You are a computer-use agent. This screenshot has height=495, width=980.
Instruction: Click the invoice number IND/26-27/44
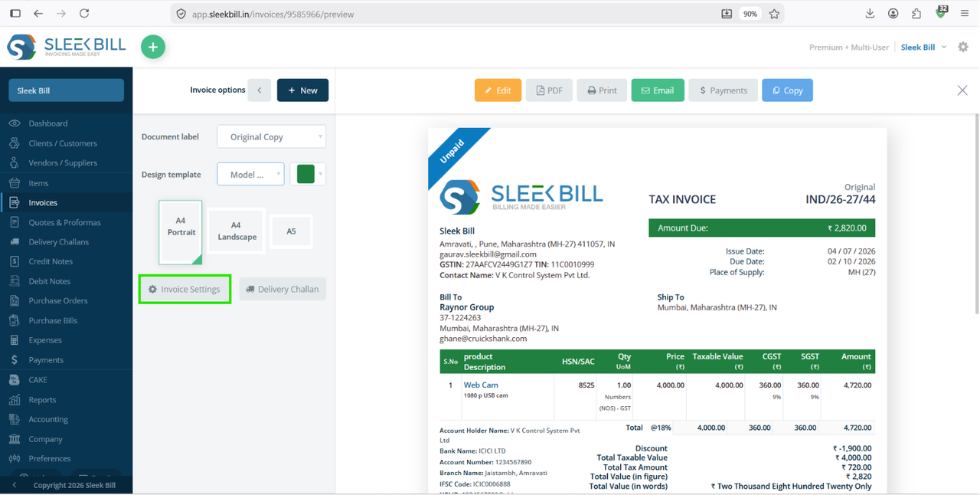[x=840, y=199]
